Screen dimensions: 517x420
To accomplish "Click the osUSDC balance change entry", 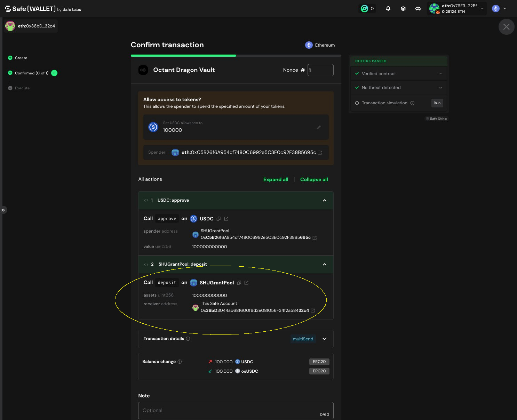I will pyautogui.click(x=233, y=371).
